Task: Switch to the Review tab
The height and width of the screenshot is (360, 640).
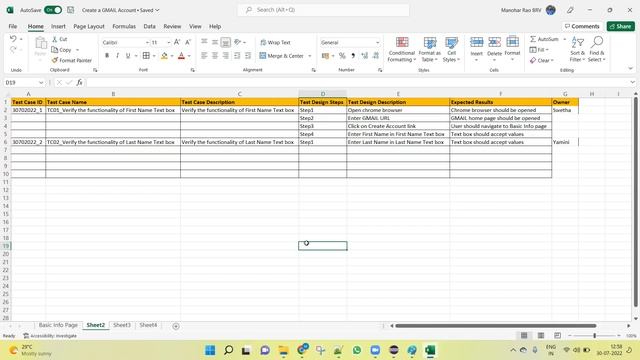Action: [172, 26]
